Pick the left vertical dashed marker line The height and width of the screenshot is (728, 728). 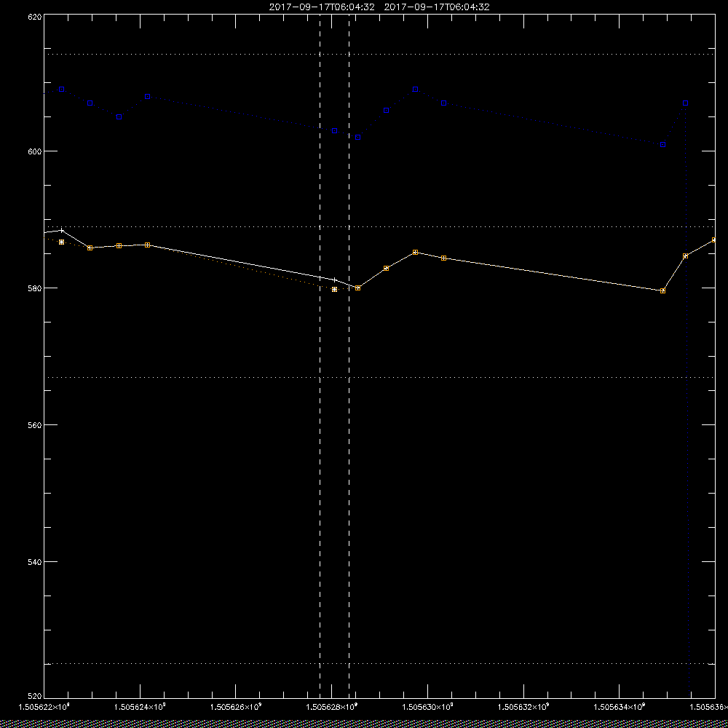coord(320,356)
